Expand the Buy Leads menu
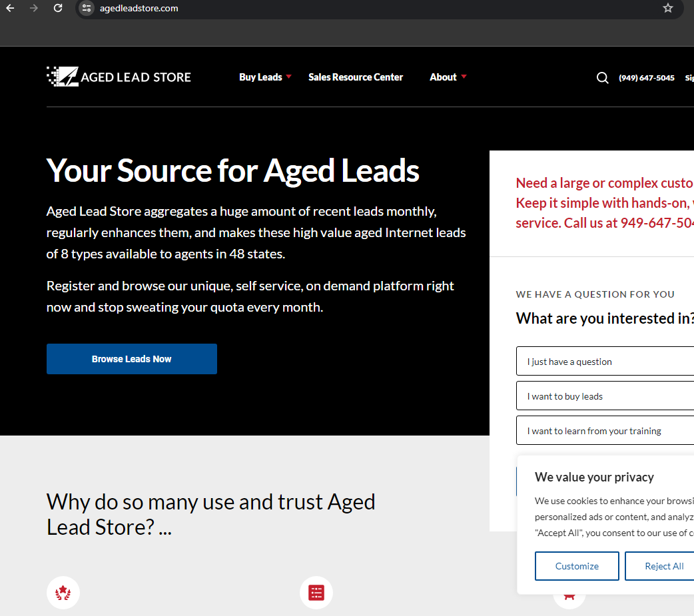 [265, 77]
